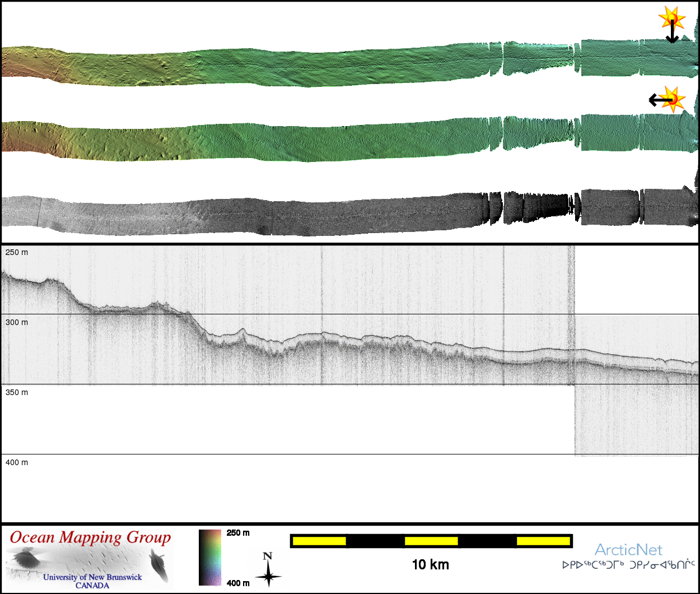Click the ArcticNet logo
The image size is (700, 594).
(x=628, y=549)
